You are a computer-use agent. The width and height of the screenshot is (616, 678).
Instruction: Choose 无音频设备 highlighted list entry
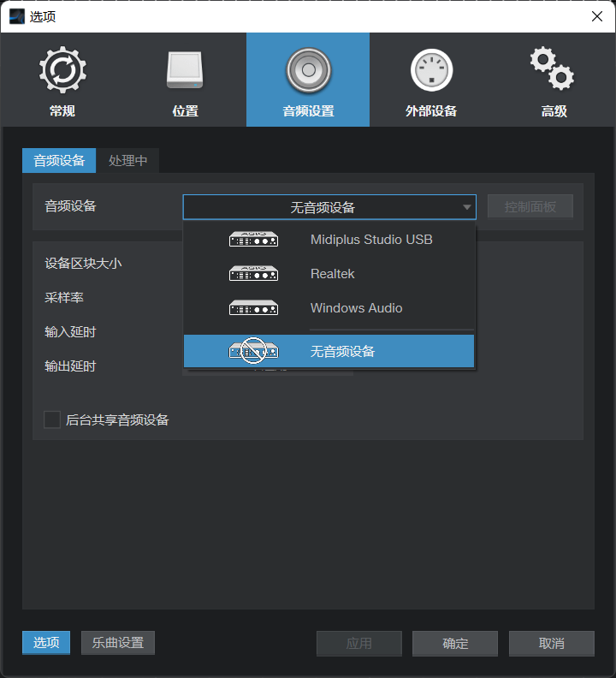tap(329, 351)
